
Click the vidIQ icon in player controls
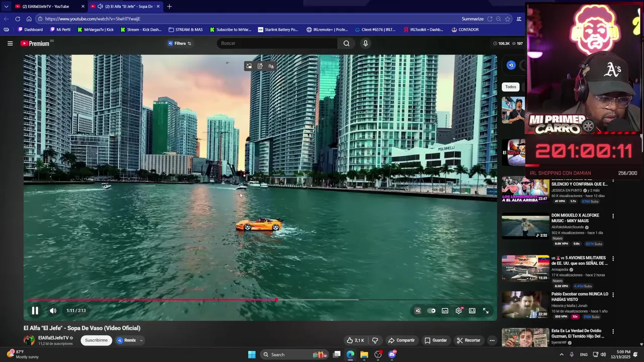[x=418, y=311]
